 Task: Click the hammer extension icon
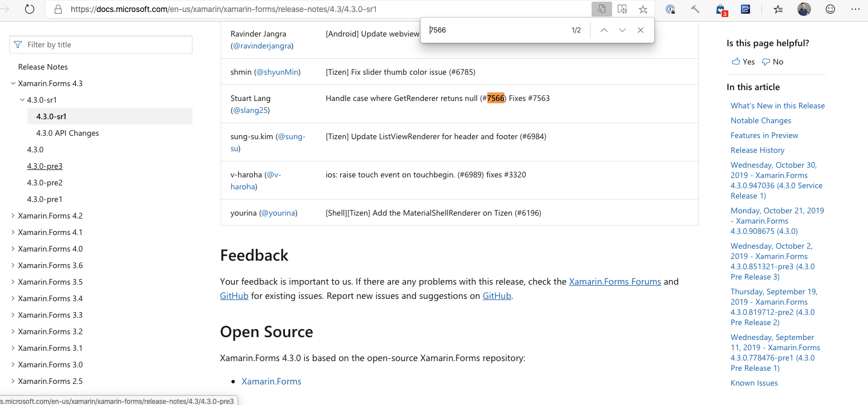[695, 9]
